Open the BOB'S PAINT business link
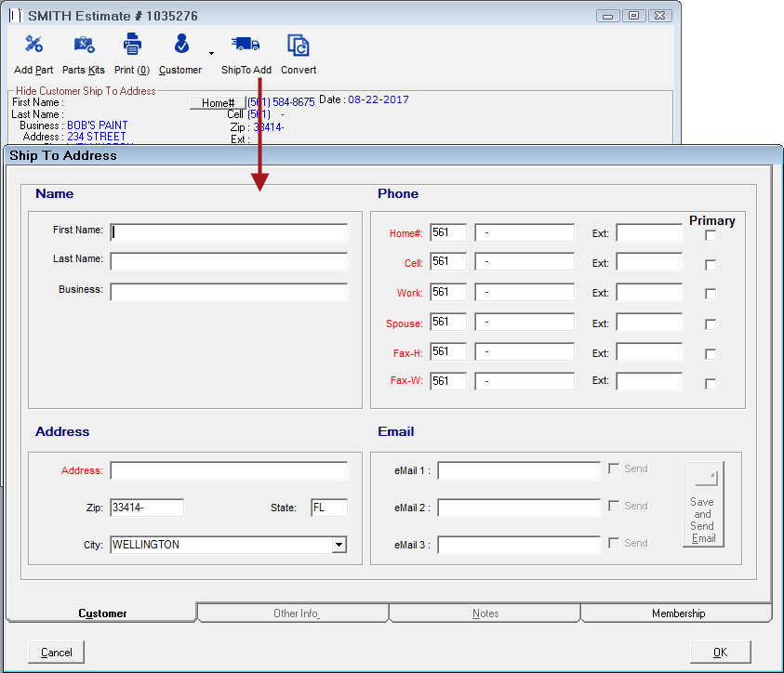The image size is (784, 673). point(97,125)
